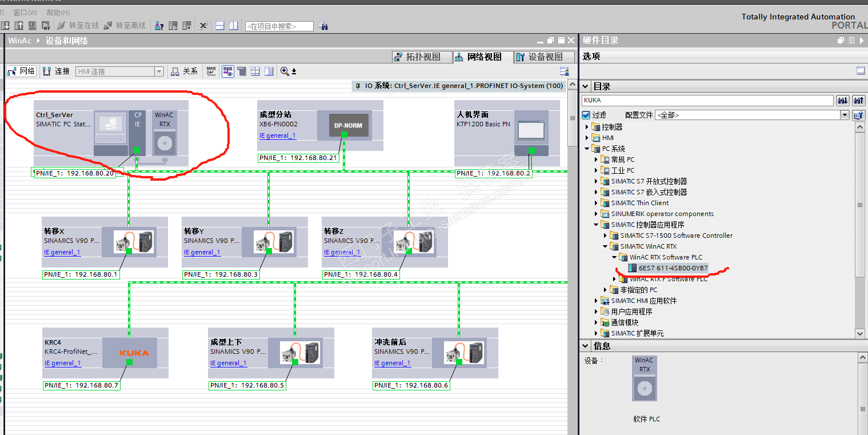
Task: Click the column layout icon in network toolbar
Action: [270, 71]
